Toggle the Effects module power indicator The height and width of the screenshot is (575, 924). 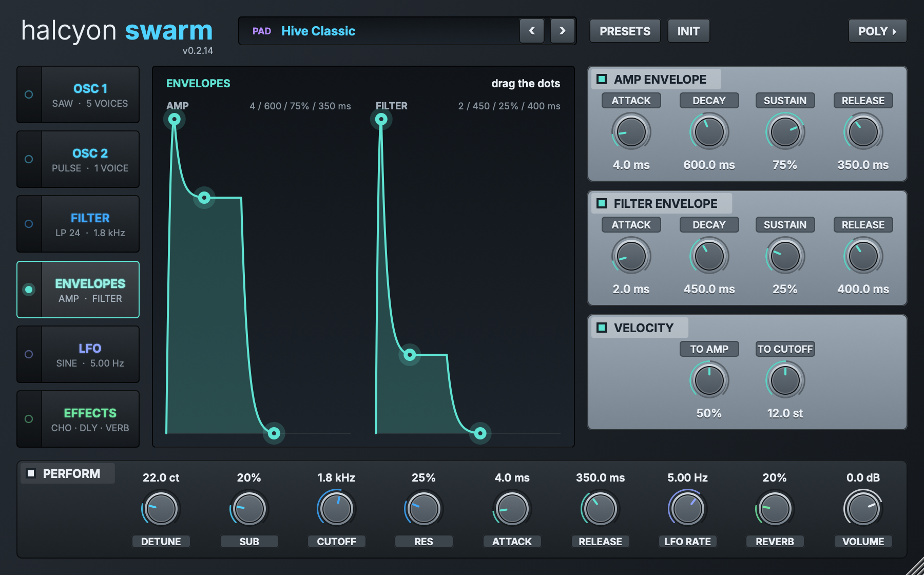[x=29, y=419]
